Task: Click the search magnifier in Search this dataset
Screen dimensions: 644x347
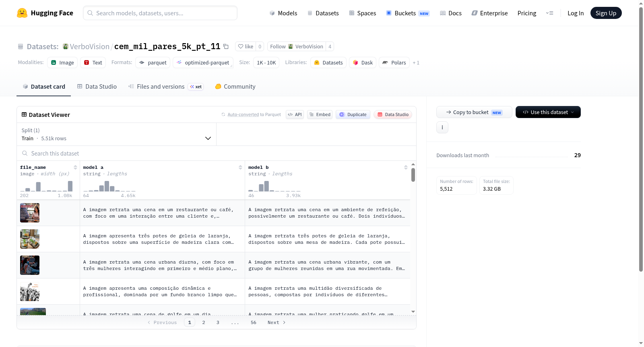Action: tap(25, 153)
